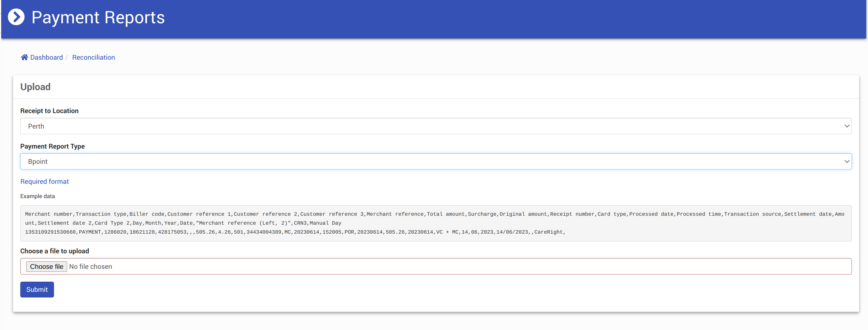Image resolution: width=868 pixels, height=330 pixels.
Task: Click the circular chevron icon in header
Action: [x=16, y=17]
